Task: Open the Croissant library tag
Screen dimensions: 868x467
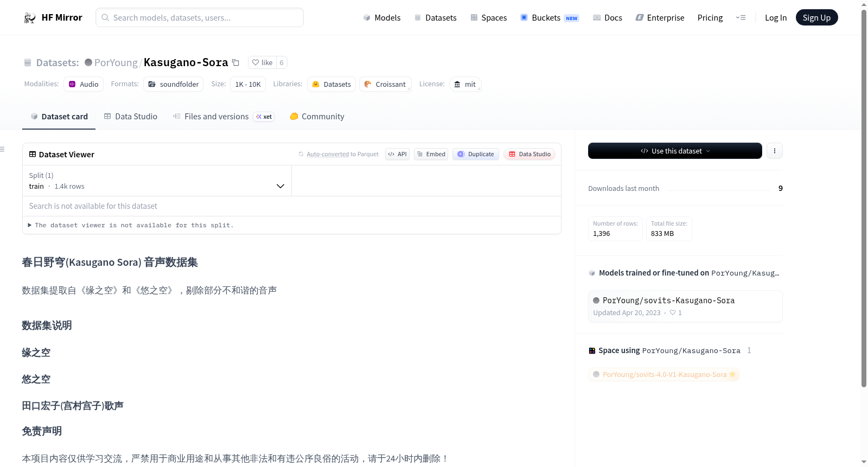Action: (385, 84)
